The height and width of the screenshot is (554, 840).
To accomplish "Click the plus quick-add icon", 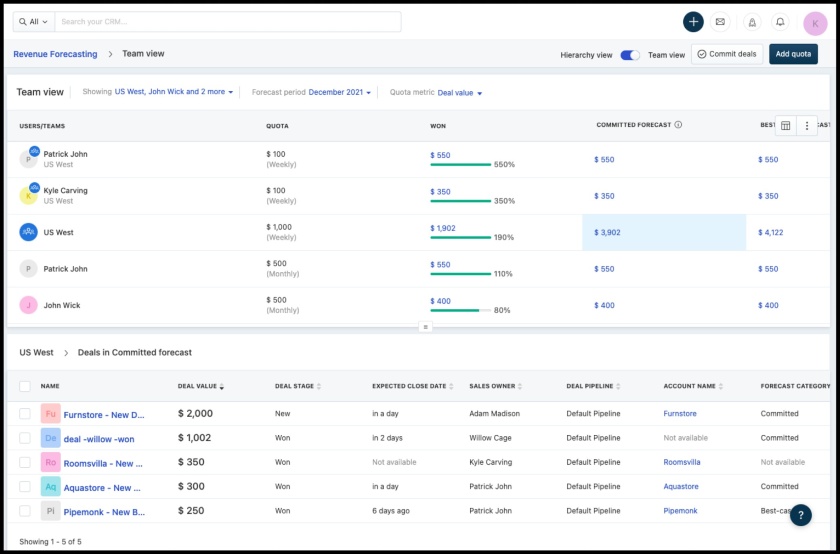I will point(693,22).
